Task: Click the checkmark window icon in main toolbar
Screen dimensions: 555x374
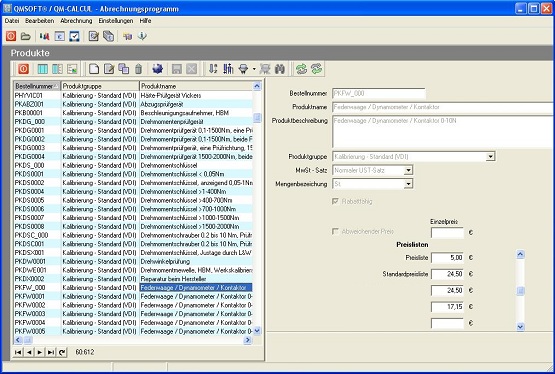Action: click(74, 36)
